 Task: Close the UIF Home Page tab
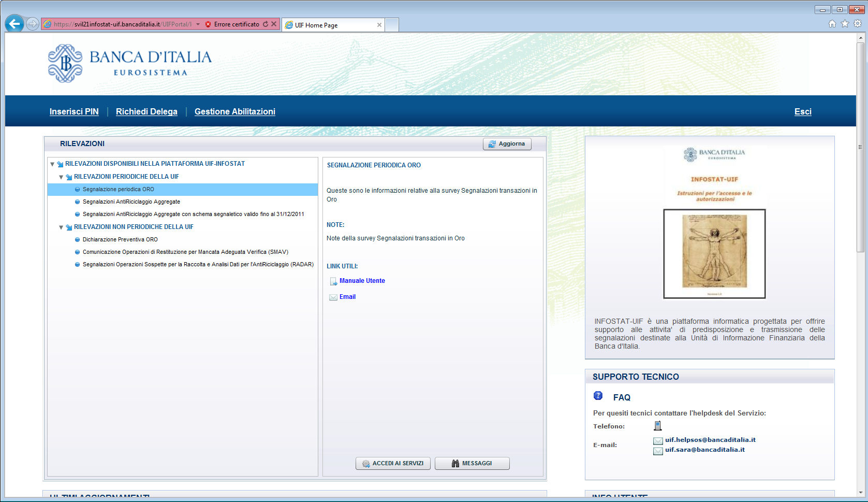379,25
